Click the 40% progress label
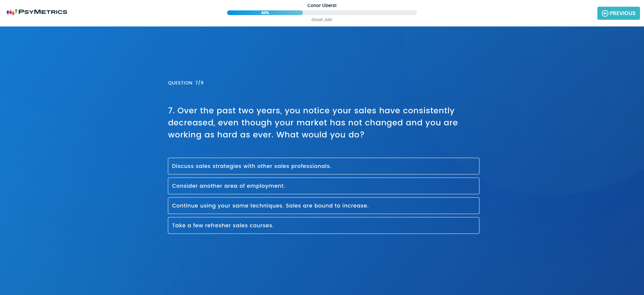Viewport: 644px width, 295px height. coord(265,13)
